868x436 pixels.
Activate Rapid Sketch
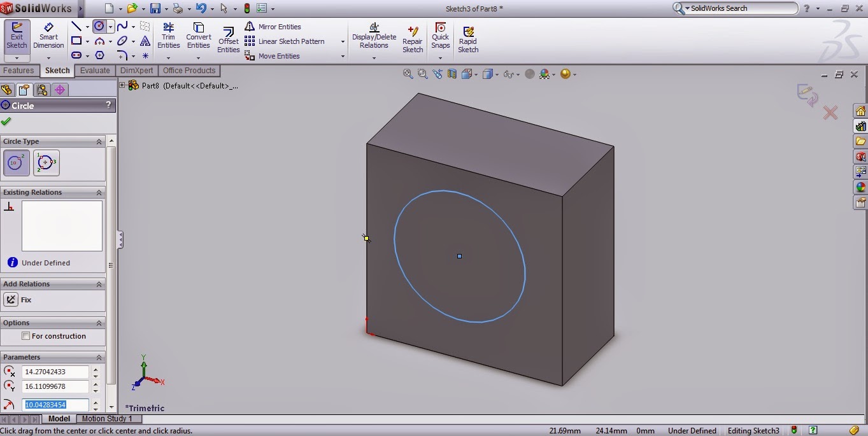468,39
